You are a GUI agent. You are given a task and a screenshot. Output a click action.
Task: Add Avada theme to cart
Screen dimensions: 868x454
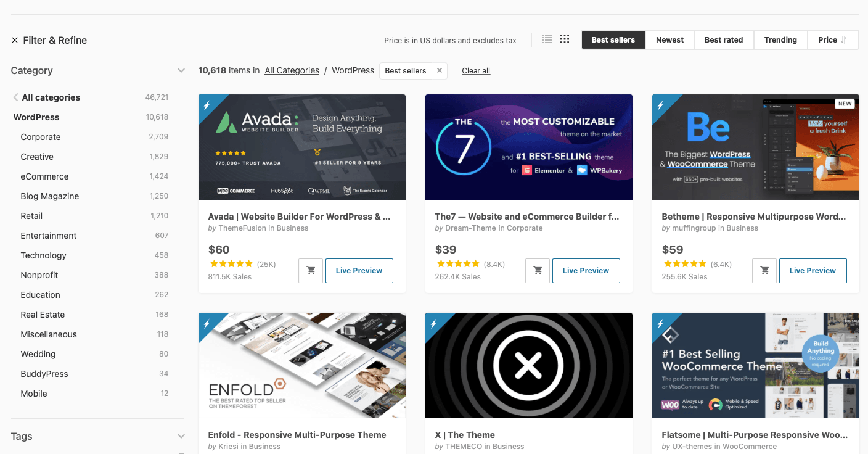(311, 271)
